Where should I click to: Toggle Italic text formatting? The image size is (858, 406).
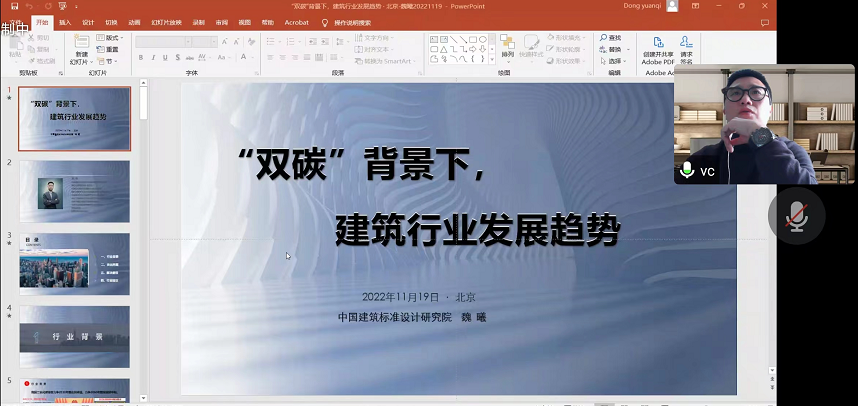153,58
